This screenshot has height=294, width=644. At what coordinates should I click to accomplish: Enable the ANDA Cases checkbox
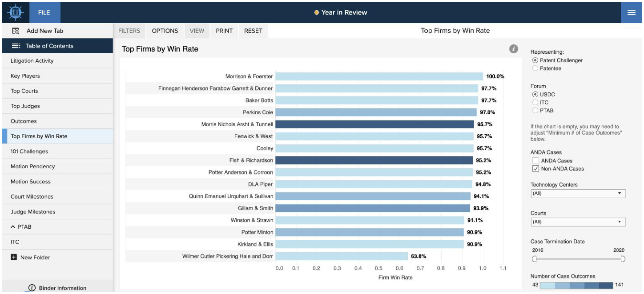point(535,161)
